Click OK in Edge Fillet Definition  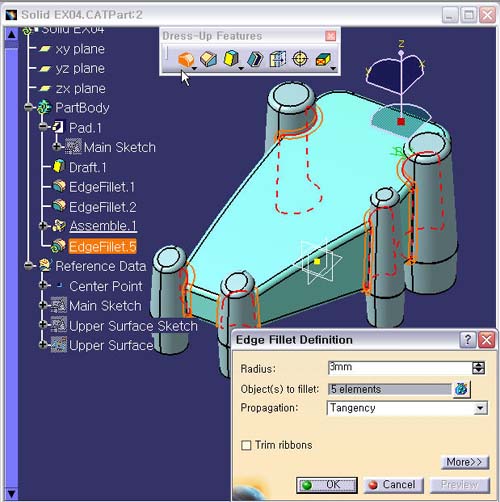pos(327,485)
